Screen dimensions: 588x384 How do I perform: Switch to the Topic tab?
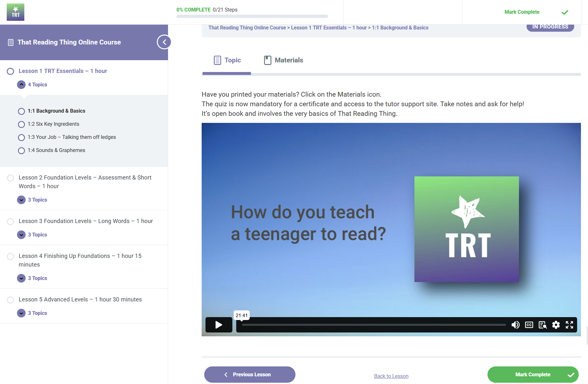227,60
